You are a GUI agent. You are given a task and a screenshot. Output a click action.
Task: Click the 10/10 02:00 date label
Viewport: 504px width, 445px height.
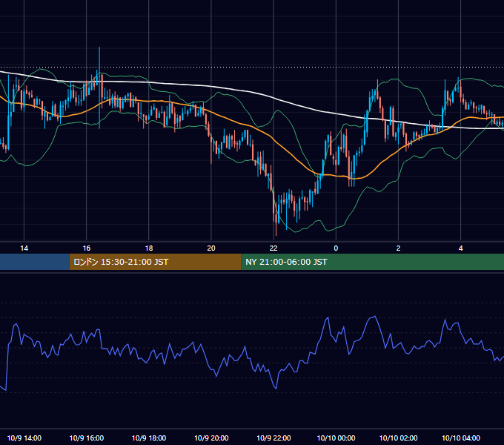398,438
